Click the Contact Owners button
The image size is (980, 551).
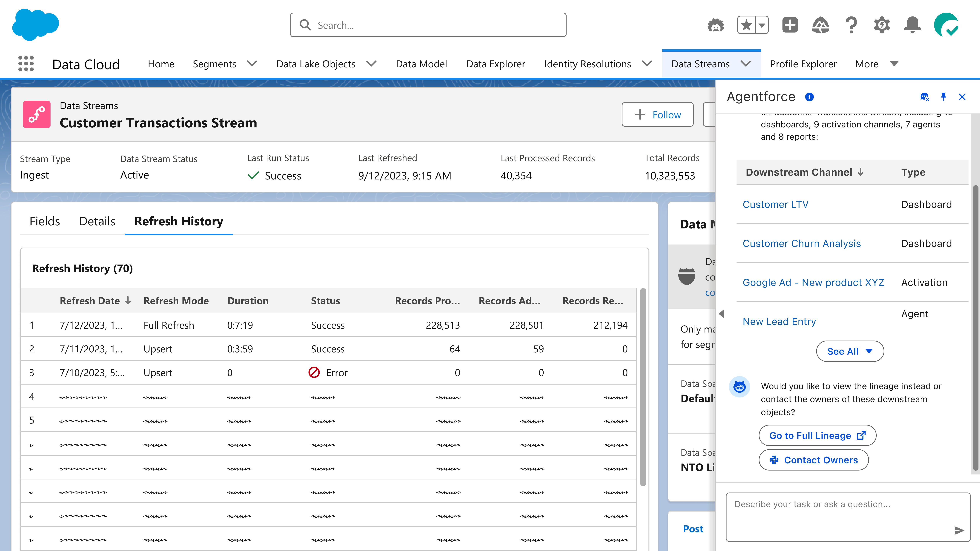click(814, 460)
